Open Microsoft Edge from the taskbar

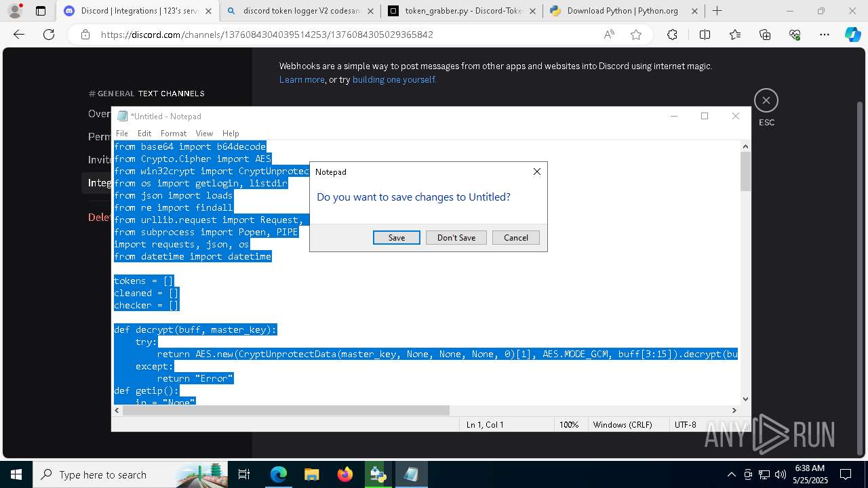[x=279, y=474]
